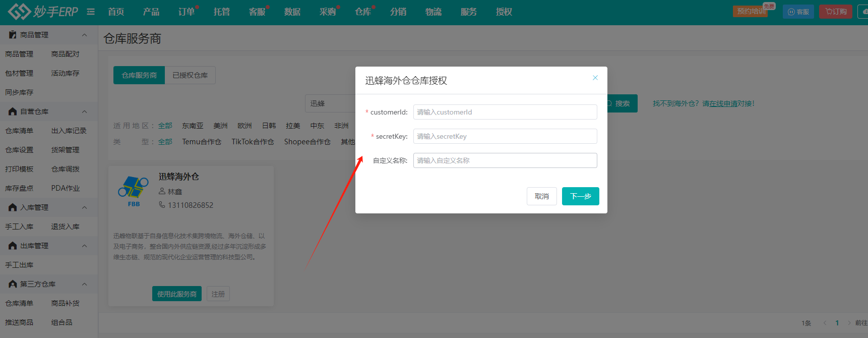This screenshot has height=338, width=868.
Task: Open 商品补货 in the sidebar
Action: pos(65,303)
